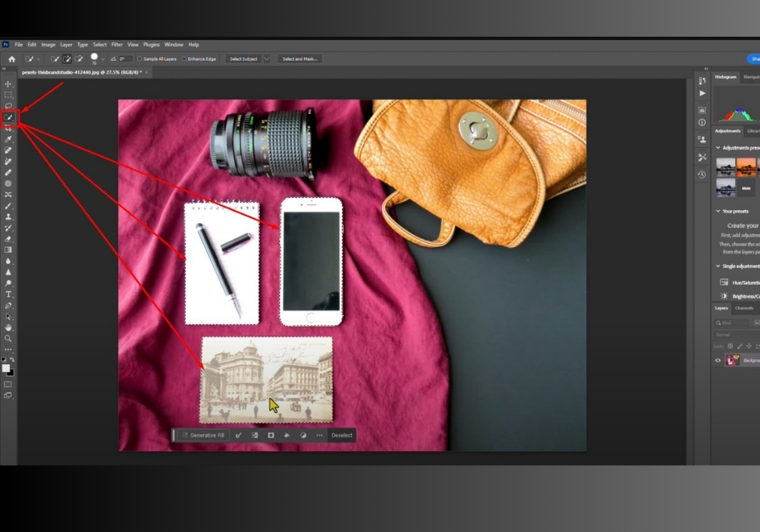This screenshot has height=532, width=760.
Task: Enable Enhance Edge checkbox
Action: pyautogui.click(x=184, y=59)
